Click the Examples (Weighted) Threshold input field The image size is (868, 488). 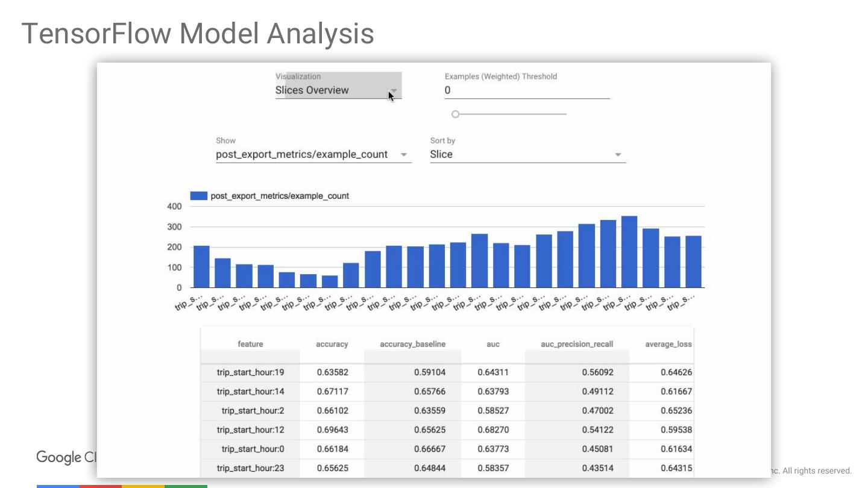pyautogui.click(x=527, y=90)
